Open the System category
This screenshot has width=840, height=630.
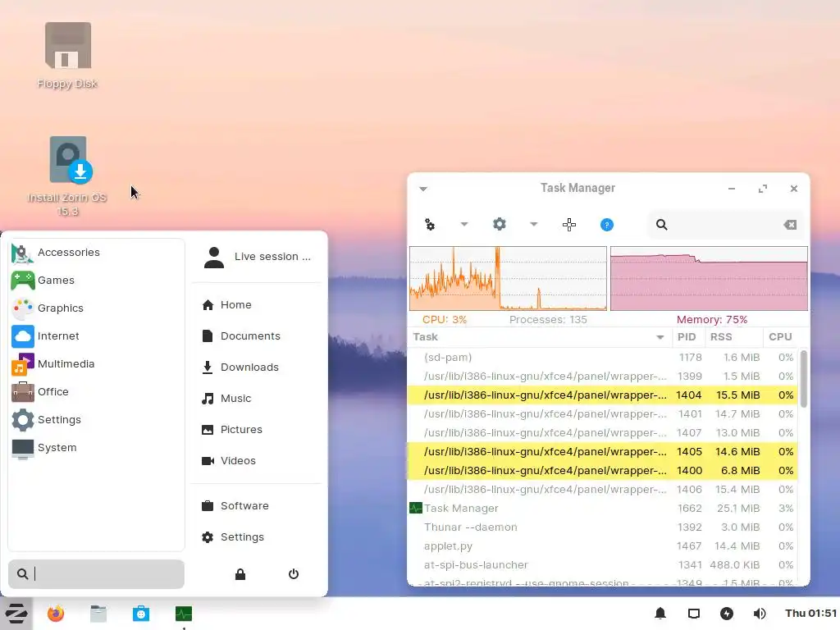pyautogui.click(x=97, y=447)
